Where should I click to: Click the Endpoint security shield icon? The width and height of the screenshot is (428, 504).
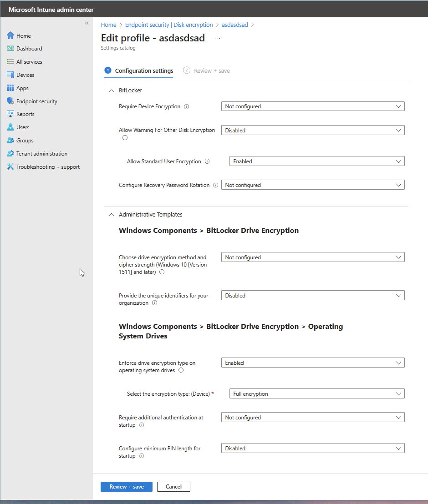pos(10,101)
